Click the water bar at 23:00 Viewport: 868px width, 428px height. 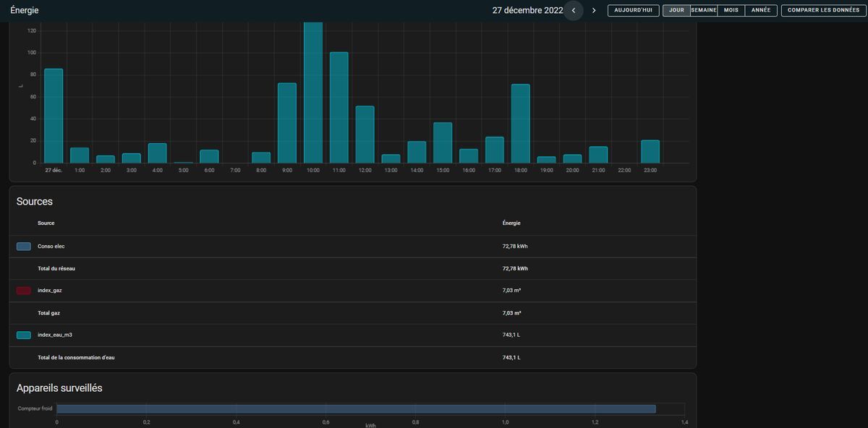click(650, 152)
